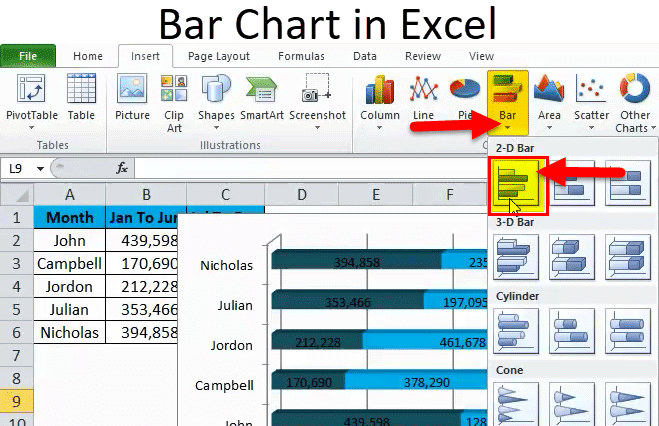
Task: Open the PivotTable tool
Action: (x=32, y=101)
